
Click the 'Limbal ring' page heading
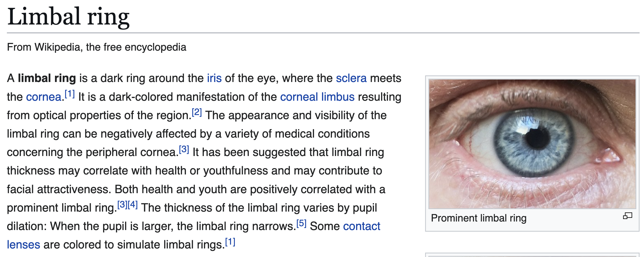pyautogui.click(x=68, y=17)
